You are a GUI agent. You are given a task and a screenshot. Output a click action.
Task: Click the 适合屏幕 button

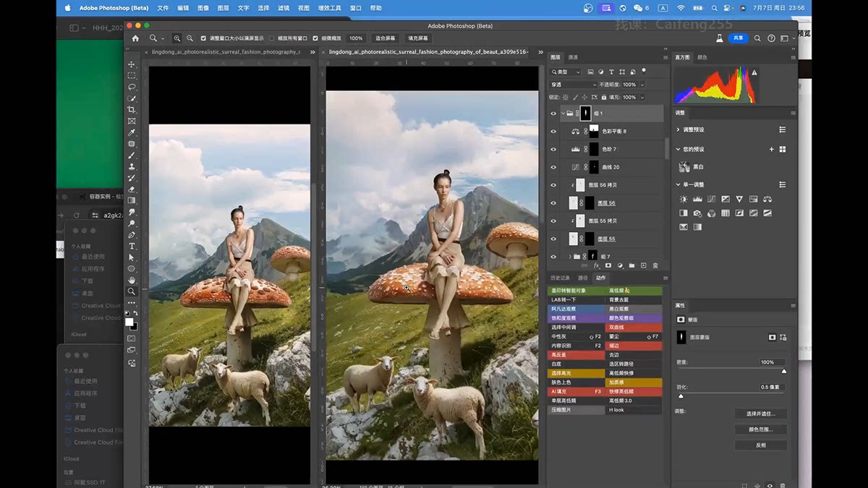coord(385,38)
